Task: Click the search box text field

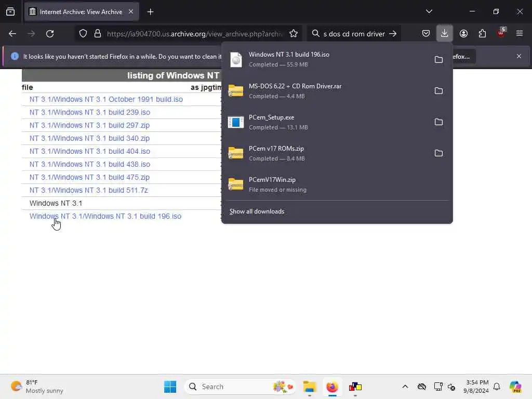Action: 354,34
